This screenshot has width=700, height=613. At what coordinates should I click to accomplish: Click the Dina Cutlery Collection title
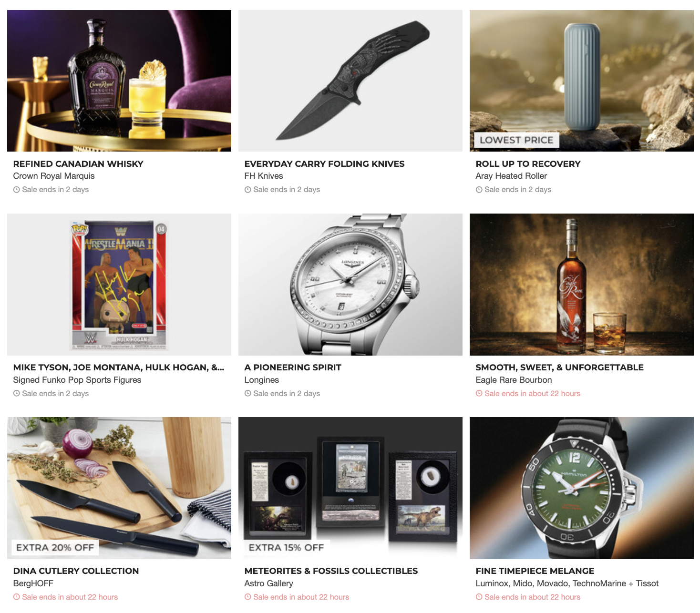[76, 571]
